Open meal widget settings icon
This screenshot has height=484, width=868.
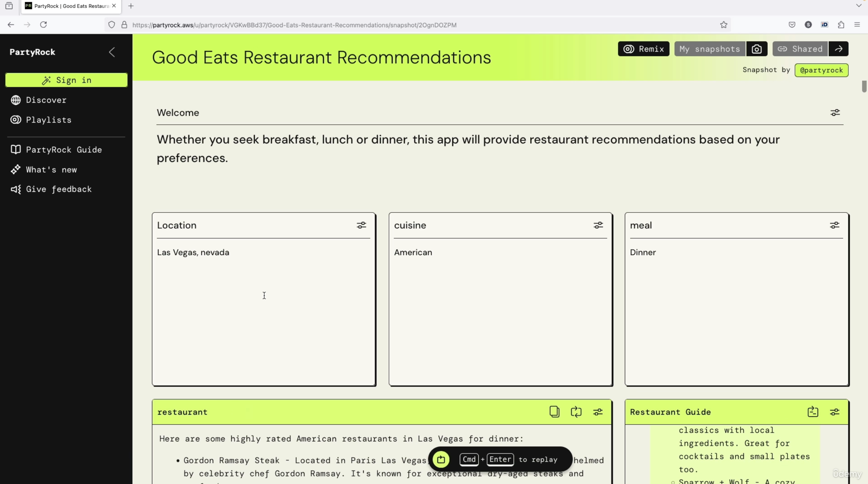(835, 225)
